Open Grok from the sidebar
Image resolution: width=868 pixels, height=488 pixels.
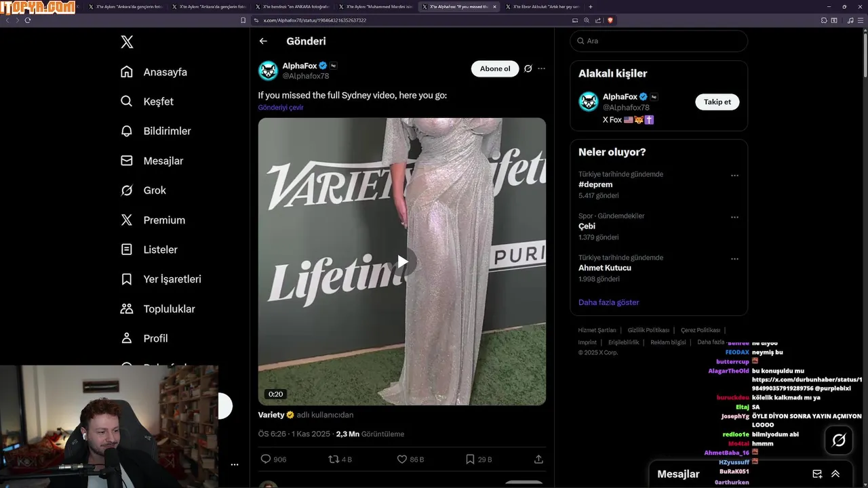pyautogui.click(x=143, y=190)
